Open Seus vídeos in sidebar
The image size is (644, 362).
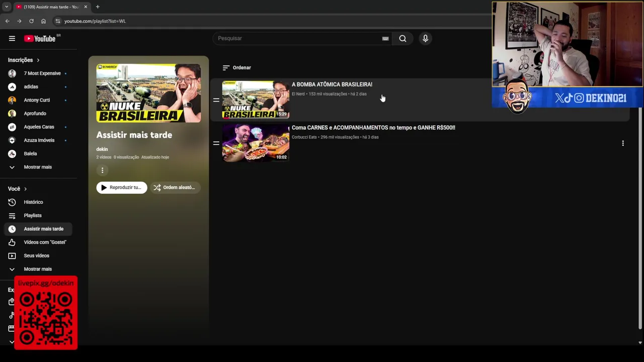[38, 255]
